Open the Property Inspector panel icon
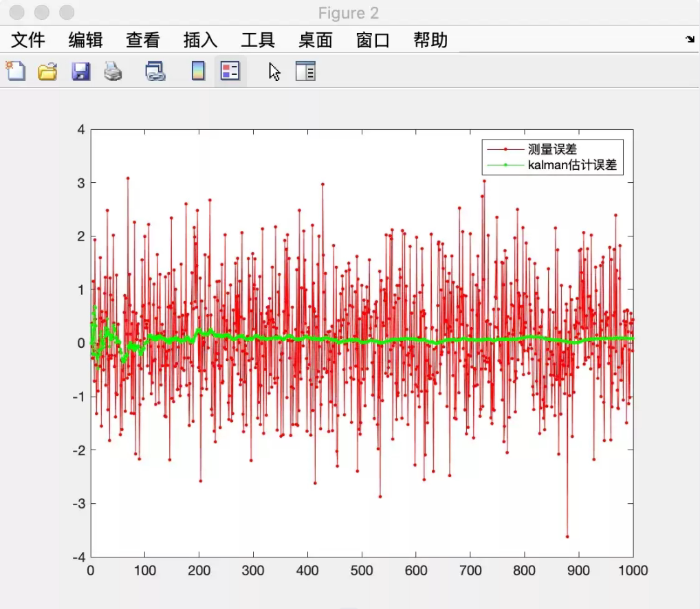The height and width of the screenshot is (609, 700). (x=305, y=71)
